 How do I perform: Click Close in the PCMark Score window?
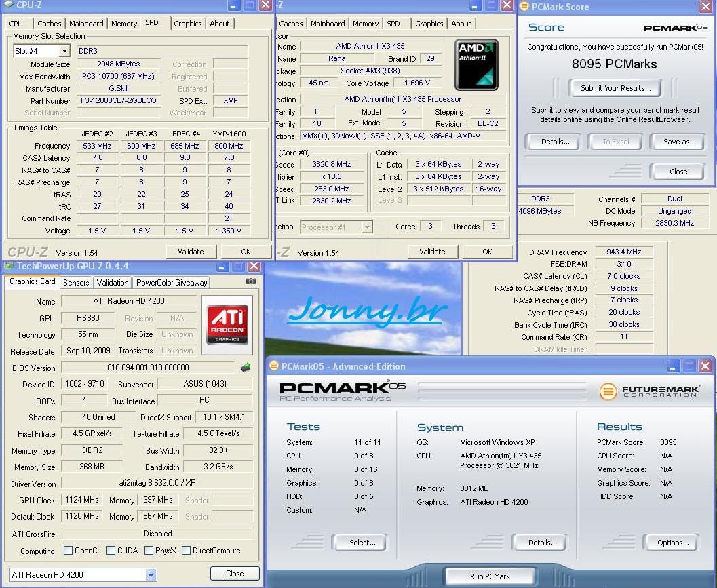tap(678, 172)
